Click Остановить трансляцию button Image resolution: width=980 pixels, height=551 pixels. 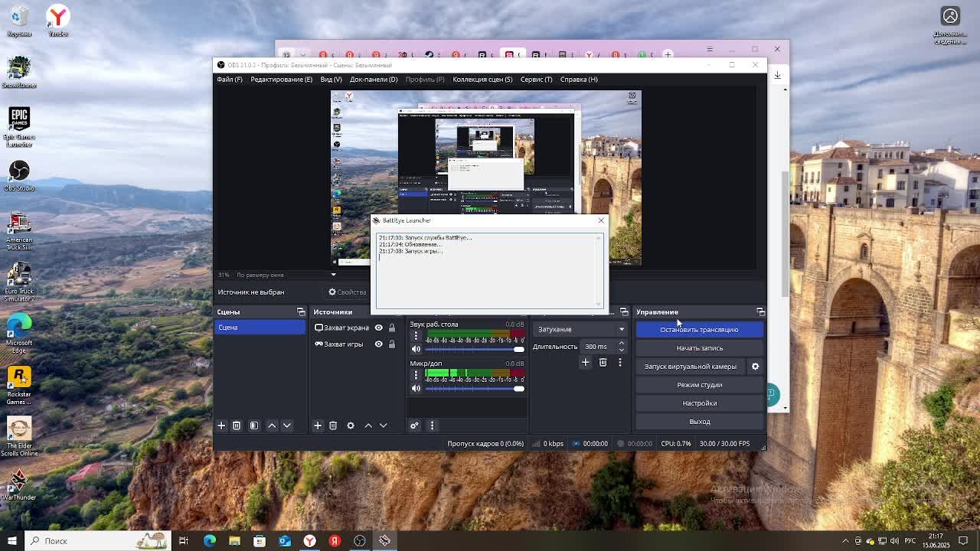(x=699, y=330)
